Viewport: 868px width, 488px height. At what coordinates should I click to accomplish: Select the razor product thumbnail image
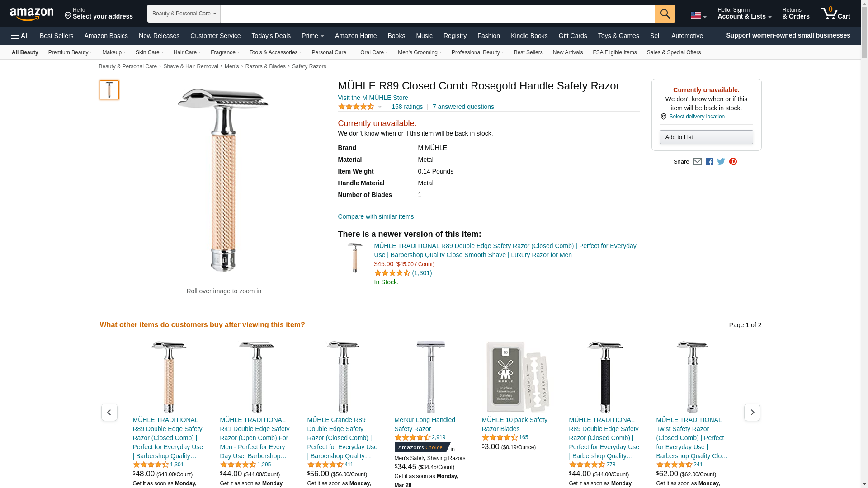pos(109,90)
